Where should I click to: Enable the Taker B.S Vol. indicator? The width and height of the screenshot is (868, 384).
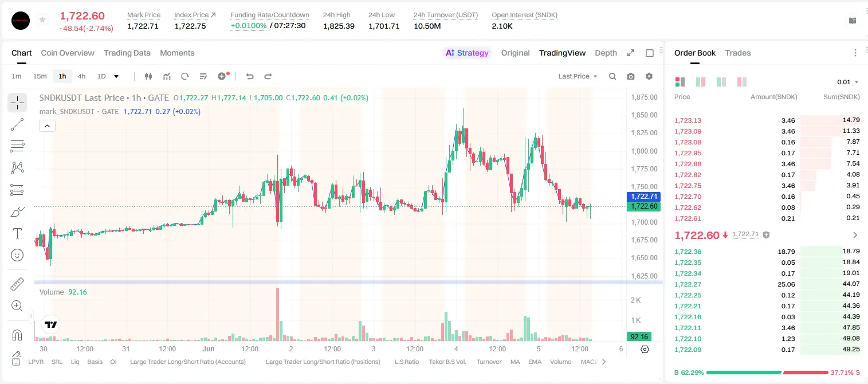coord(448,362)
